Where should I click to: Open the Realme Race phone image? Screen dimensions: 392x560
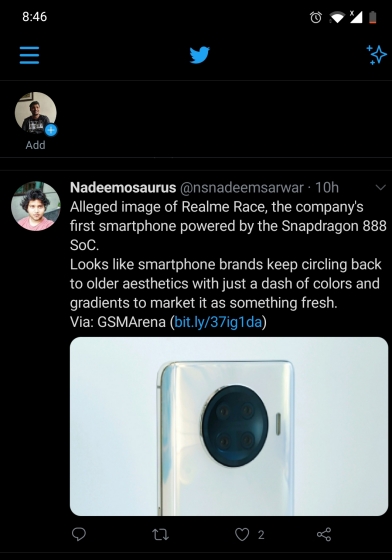[229, 426]
